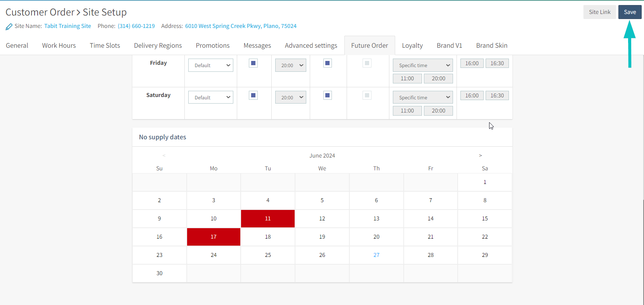Click the Saturday 20:00 end time field
Viewport: 644px width, 305px height.
pyautogui.click(x=438, y=111)
